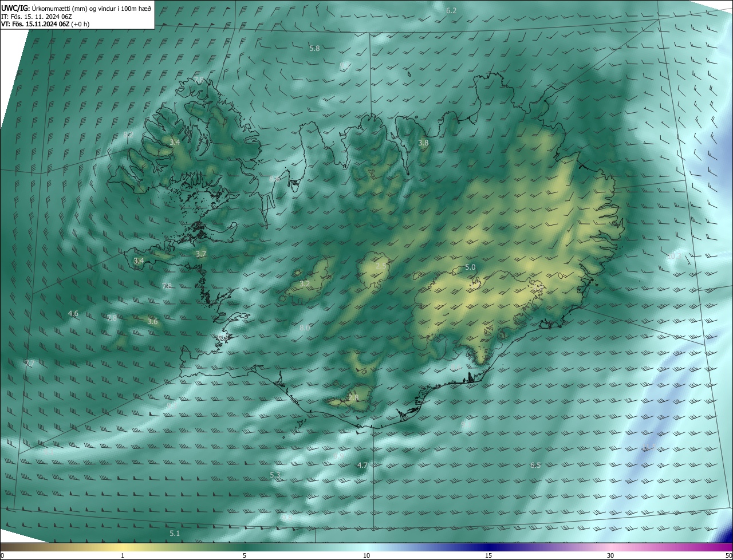733x560 pixels.
Task: Click the 50 tick label on the colour scale
Action: (728, 555)
